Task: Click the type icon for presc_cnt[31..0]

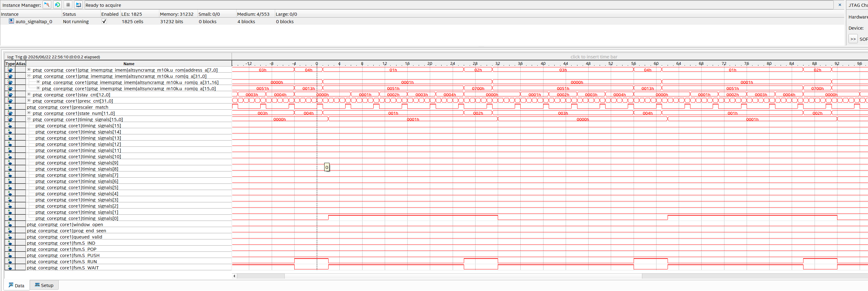Action: pyautogui.click(x=10, y=100)
